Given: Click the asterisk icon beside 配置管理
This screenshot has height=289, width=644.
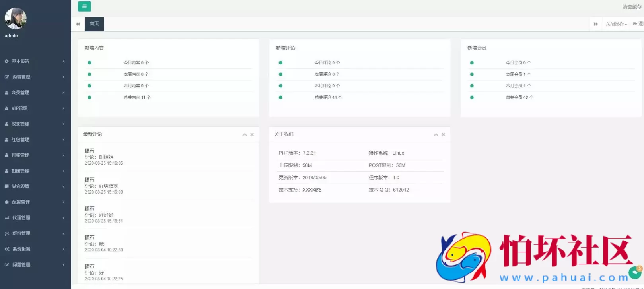Looking at the screenshot, I should [7, 202].
